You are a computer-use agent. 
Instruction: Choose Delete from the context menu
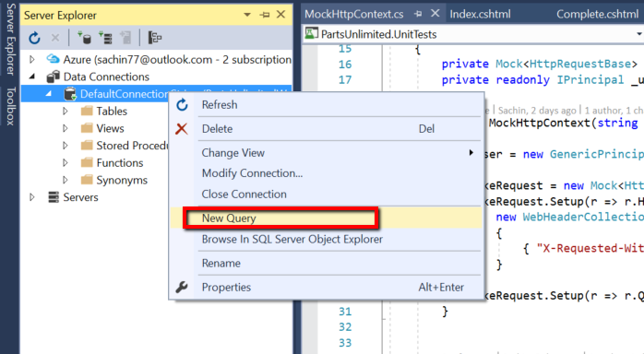point(327,129)
